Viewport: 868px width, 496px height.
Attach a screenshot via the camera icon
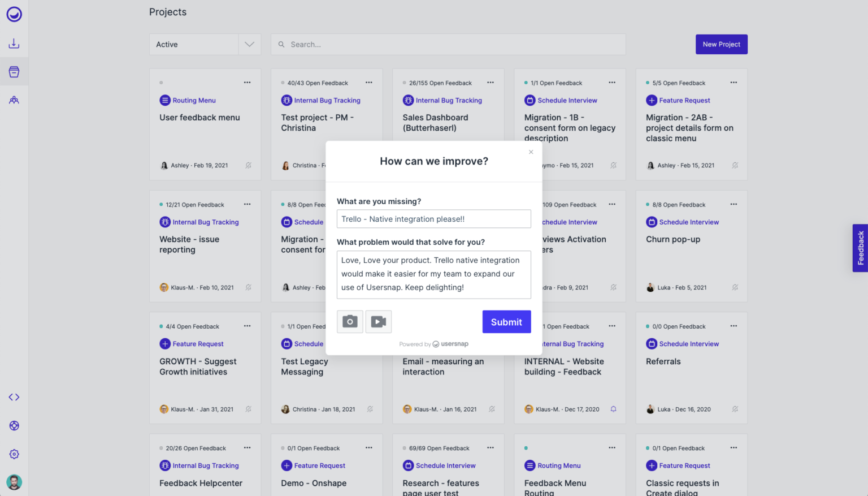[350, 321]
